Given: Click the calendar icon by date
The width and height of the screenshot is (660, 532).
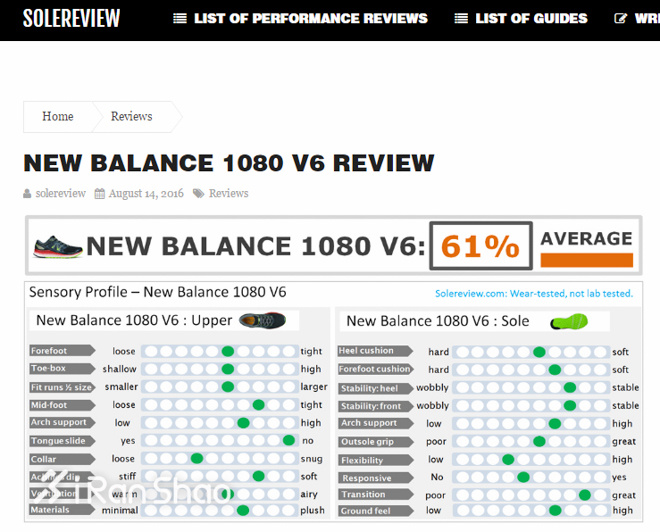Looking at the screenshot, I should click(x=100, y=194).
